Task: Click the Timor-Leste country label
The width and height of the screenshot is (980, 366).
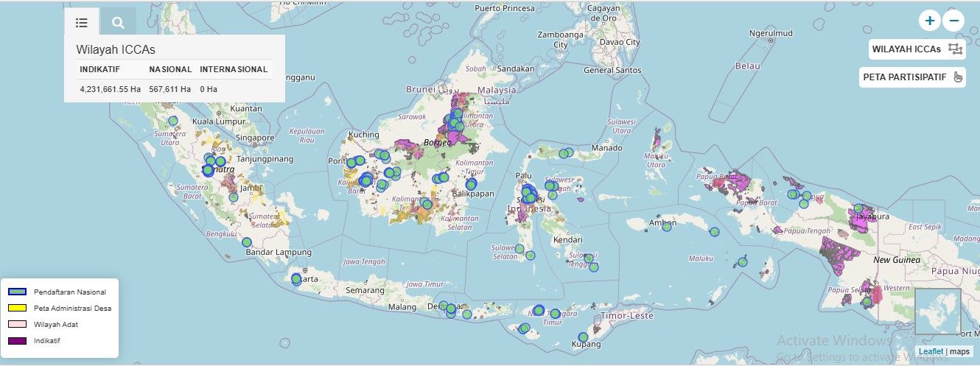Action: [628, 315]
